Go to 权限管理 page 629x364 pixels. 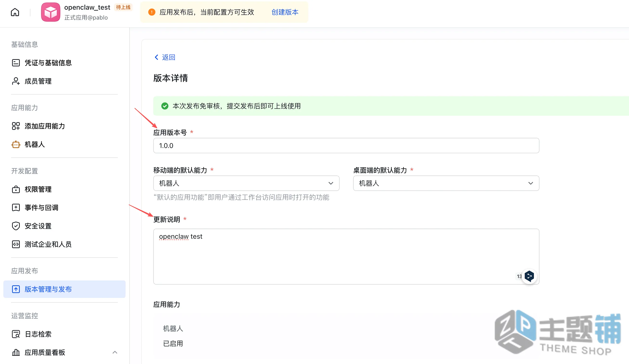coord(64,189)
